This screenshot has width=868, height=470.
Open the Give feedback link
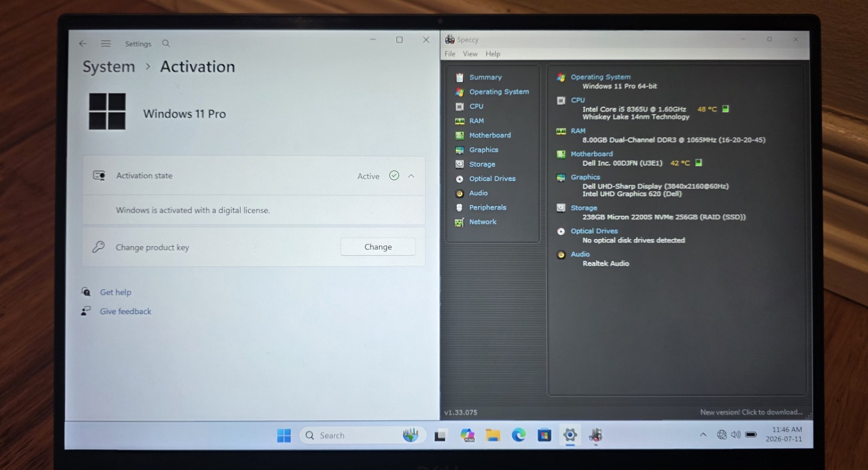coord(125,312)
